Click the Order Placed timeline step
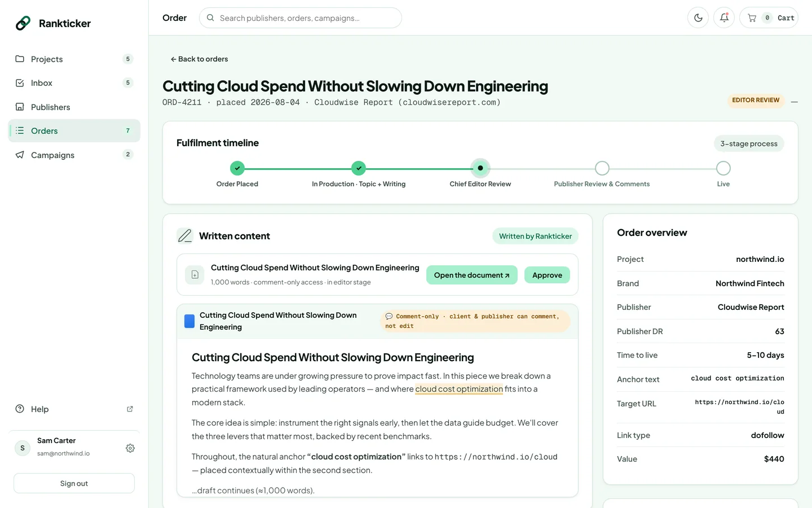 (237, 168)
